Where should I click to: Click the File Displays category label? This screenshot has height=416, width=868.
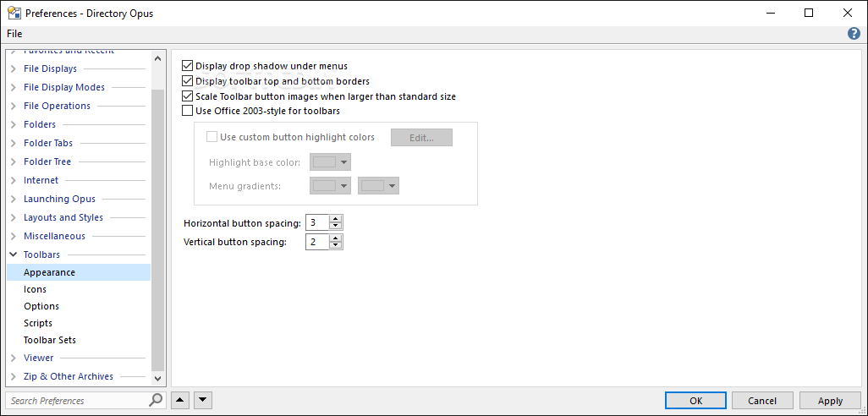point(51,69)
